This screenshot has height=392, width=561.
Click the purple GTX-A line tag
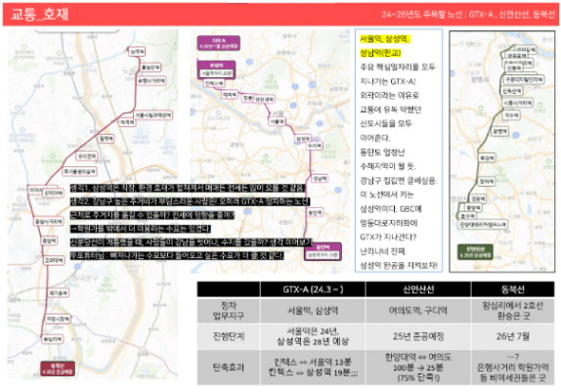(x=218, y=43)
